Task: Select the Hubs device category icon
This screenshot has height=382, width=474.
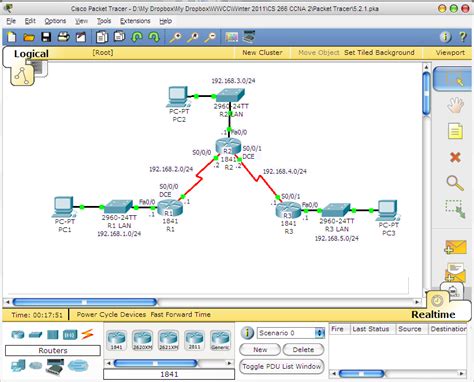Action: click(x=53, y=335)
